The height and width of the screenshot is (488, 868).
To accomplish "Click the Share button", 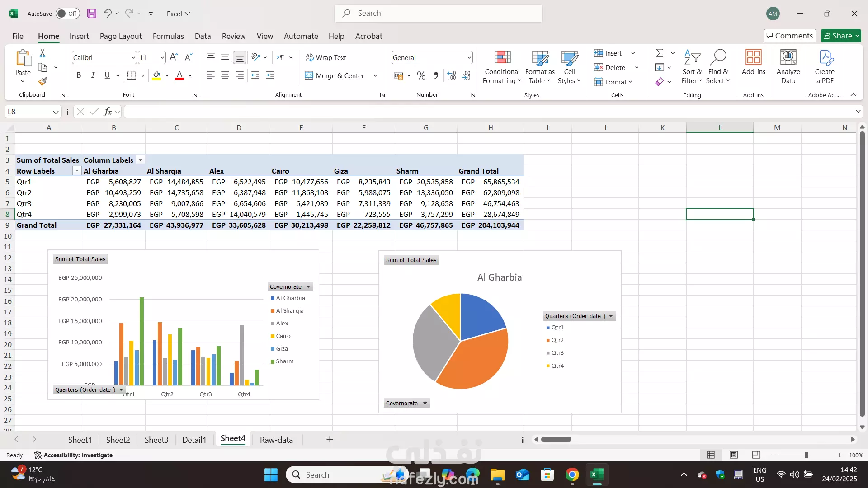I will pos(841,36).
